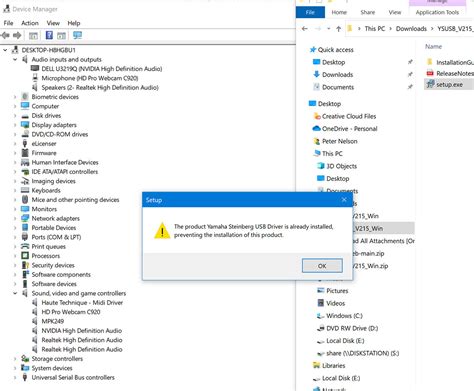Select HD Pro Webcam C920 under Sound controllers

71,312
